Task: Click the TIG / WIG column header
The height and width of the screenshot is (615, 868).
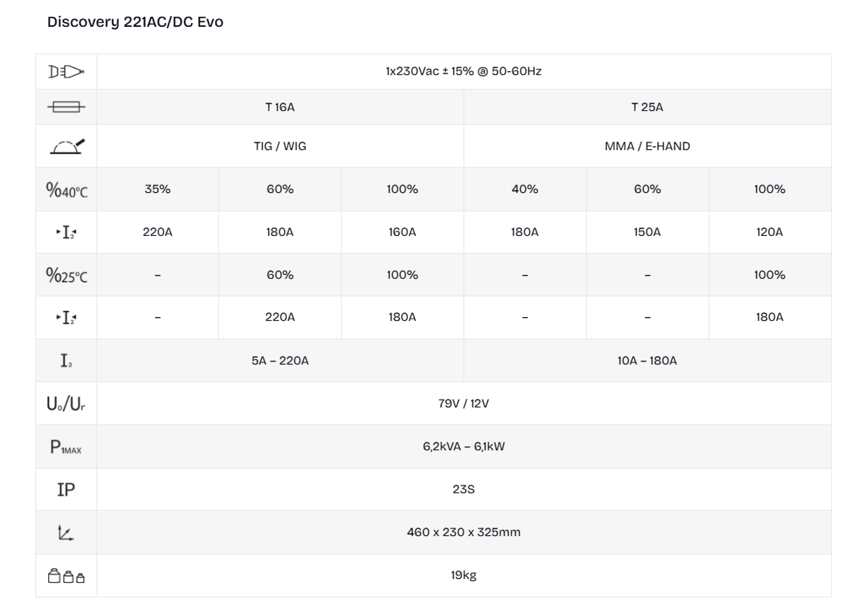Action: pos(280,146)
